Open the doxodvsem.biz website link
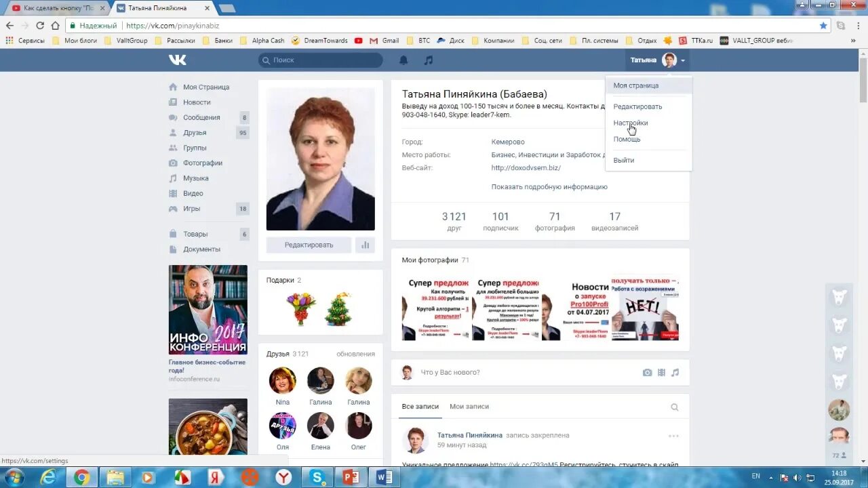868x488 pixels. (526, 168)
